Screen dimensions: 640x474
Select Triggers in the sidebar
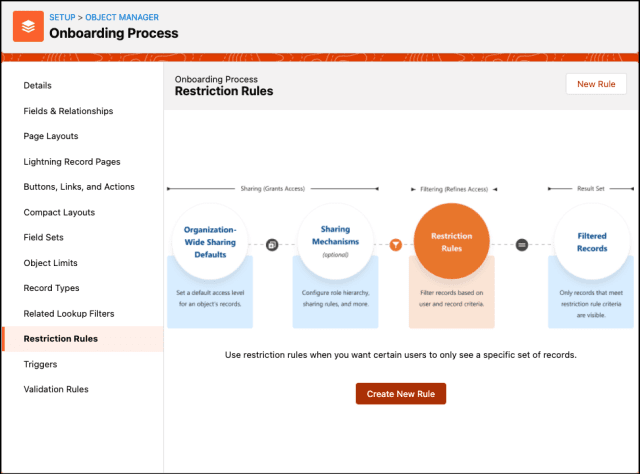(41, 364)
